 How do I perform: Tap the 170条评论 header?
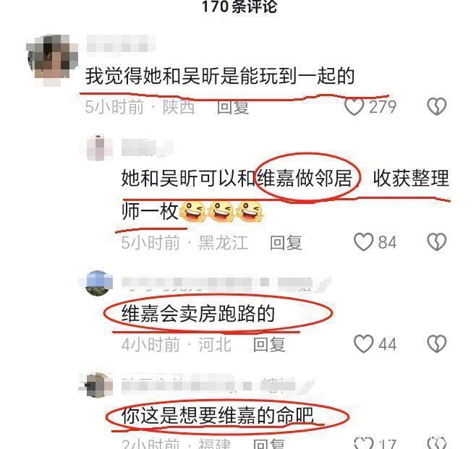point(239,7)
